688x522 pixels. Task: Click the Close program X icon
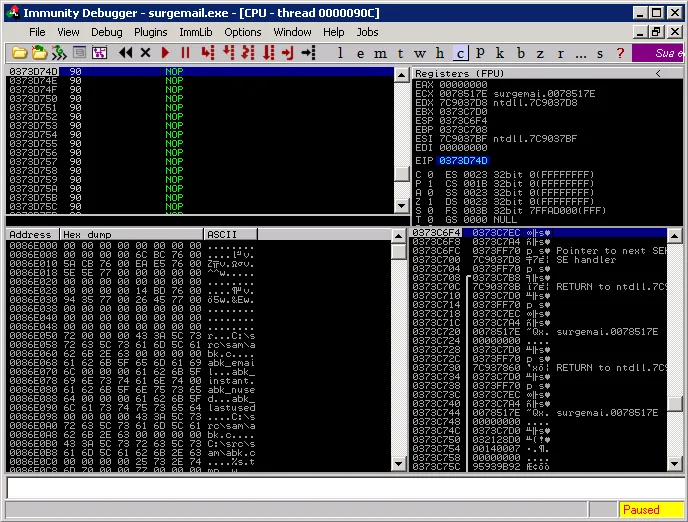(146, 52)
